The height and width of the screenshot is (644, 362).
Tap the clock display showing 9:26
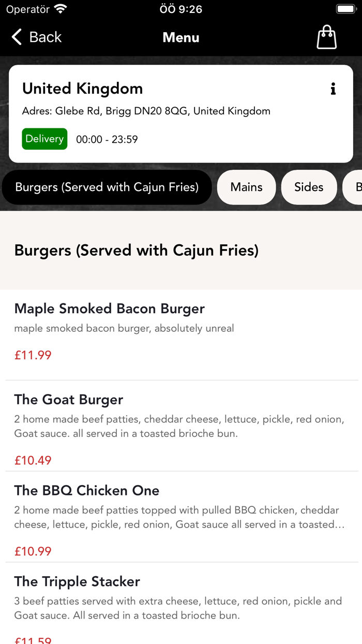[181, 9]
